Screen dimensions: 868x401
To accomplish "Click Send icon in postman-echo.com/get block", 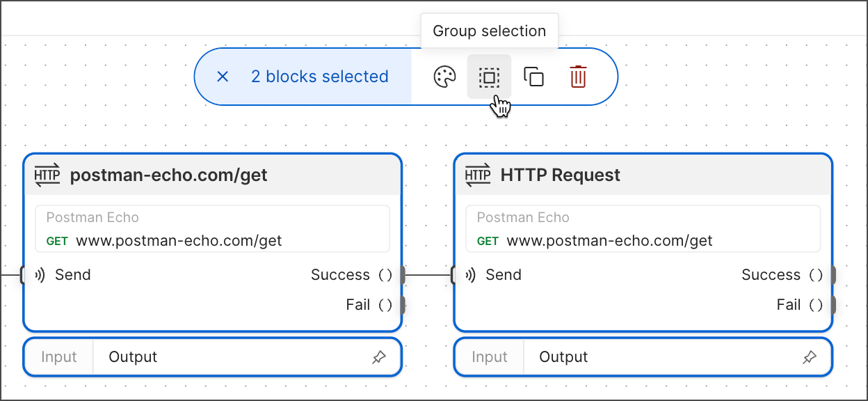I will coord(40,275).
